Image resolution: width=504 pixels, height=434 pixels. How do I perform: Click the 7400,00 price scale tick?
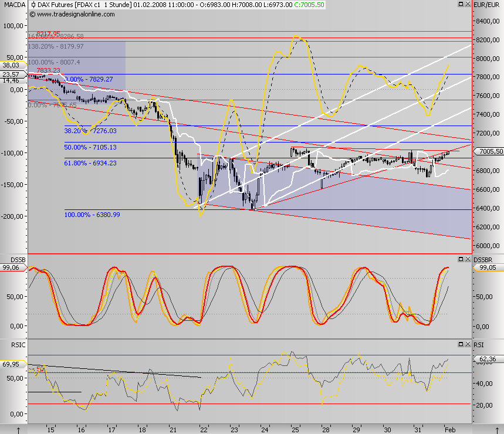tap(488, 115)
